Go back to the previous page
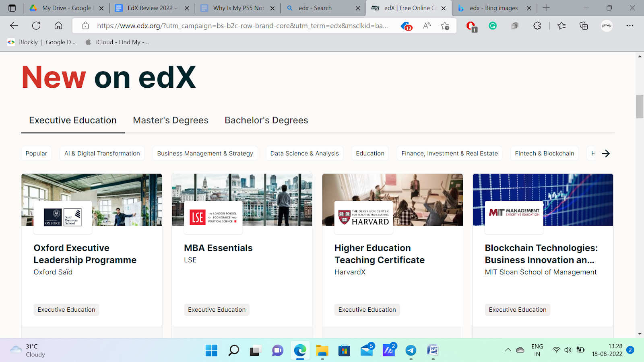Image resolution: width=644 pixels, height=362 pixels. coord(14,26)
